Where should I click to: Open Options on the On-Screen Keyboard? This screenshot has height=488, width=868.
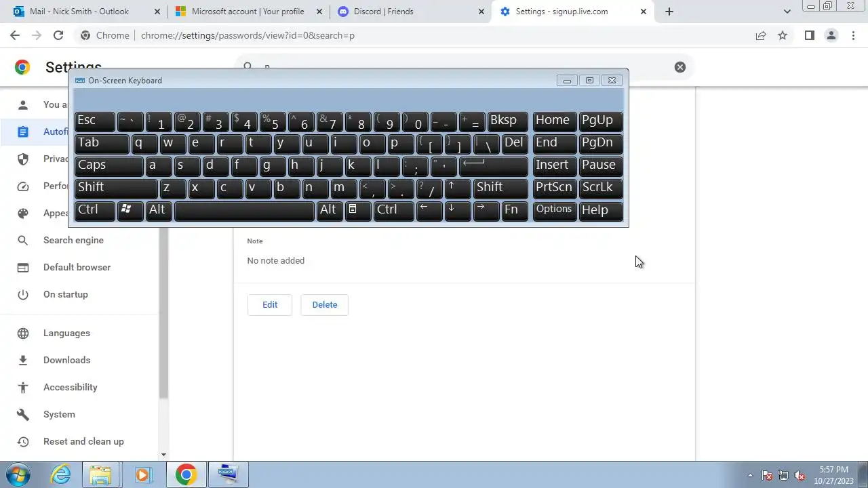coord(555,211)
